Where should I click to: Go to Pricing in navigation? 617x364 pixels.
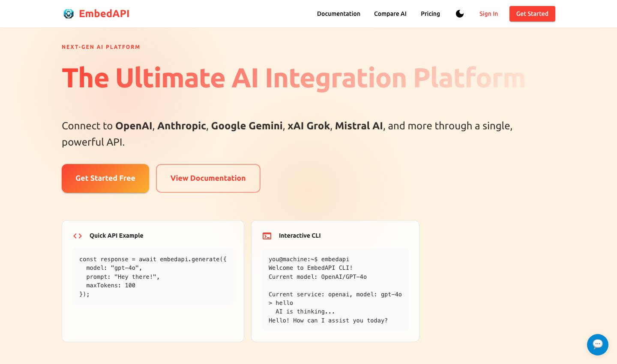tap(430, 14)
